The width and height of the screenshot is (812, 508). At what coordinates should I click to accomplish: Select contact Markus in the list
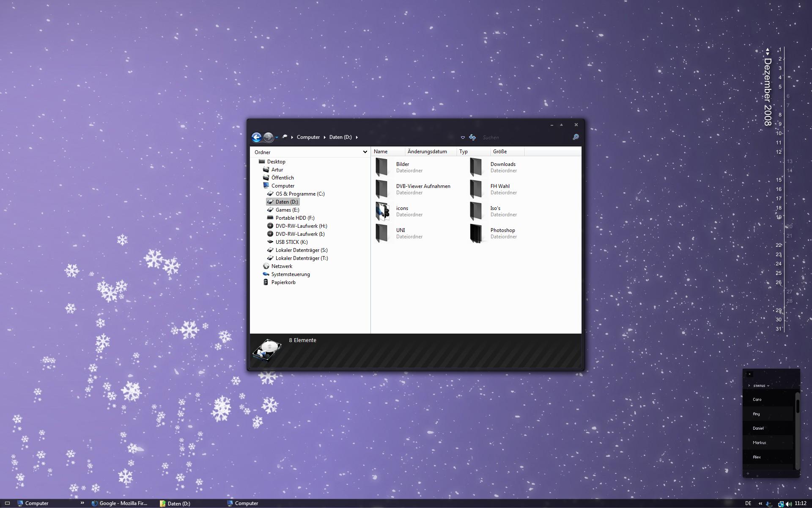coord(760,443)
